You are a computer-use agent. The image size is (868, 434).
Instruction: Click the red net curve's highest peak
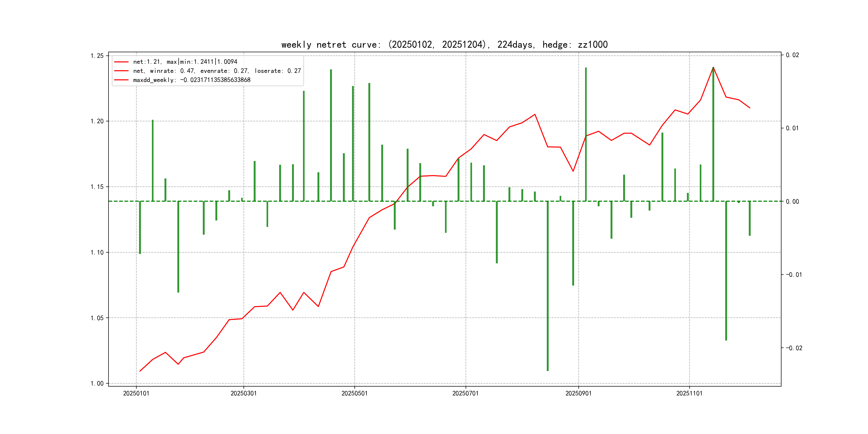click(x=713, y=68)
